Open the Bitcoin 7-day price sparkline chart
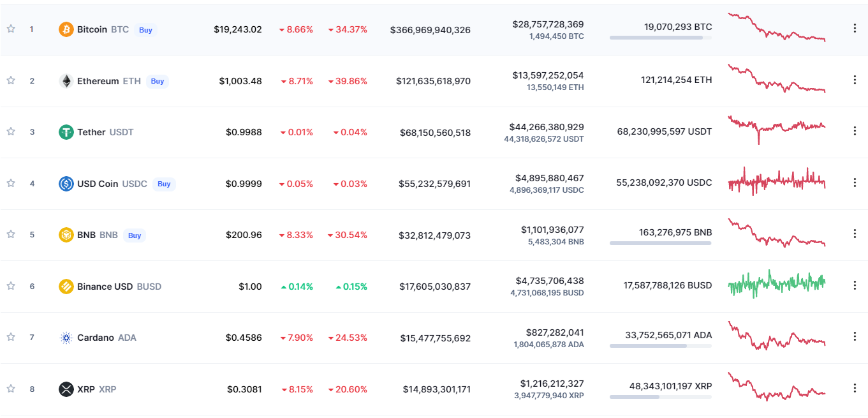 (777, 27)
